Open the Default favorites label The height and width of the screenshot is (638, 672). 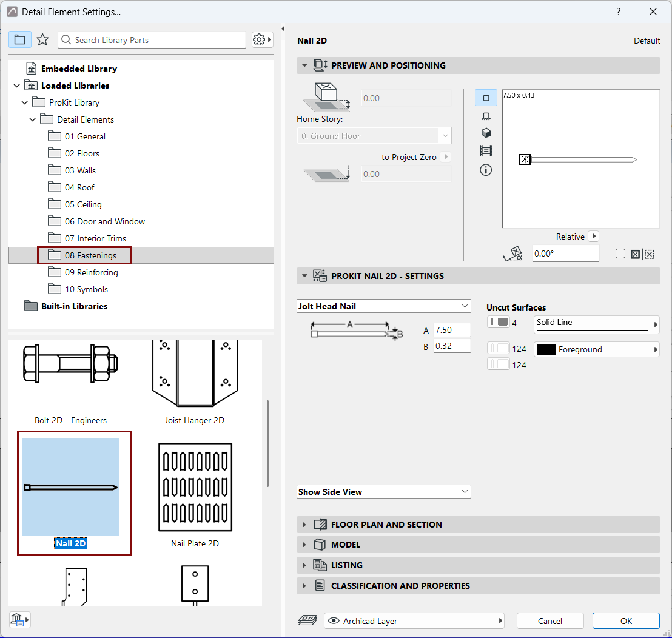click(x=647, y=41)
